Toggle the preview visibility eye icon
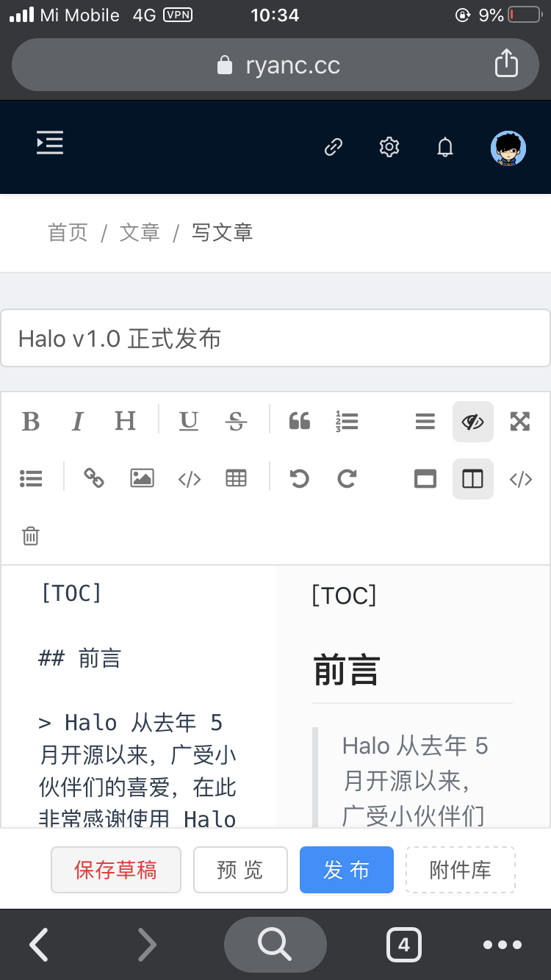Viewport: 551px width, 980px height. (472, 421)
